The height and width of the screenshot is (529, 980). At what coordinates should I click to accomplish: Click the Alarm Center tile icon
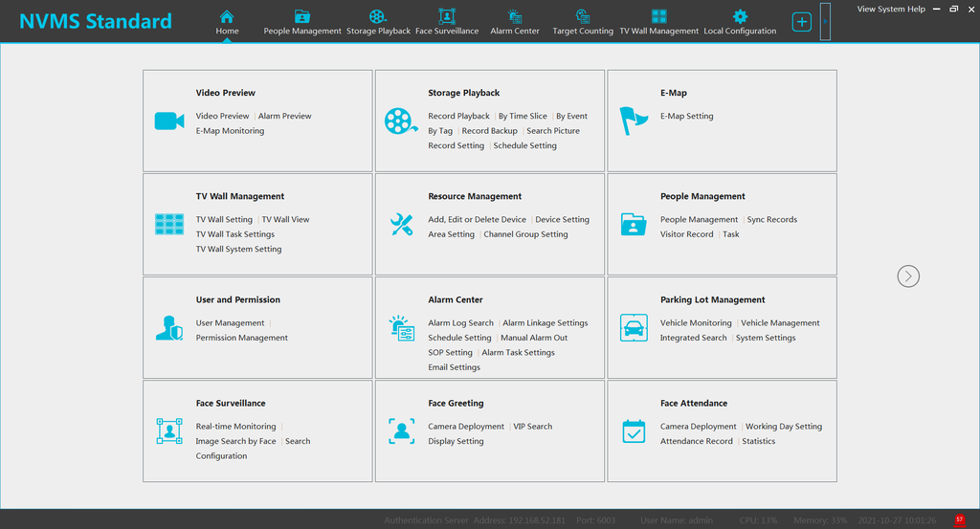pos(401,328)
